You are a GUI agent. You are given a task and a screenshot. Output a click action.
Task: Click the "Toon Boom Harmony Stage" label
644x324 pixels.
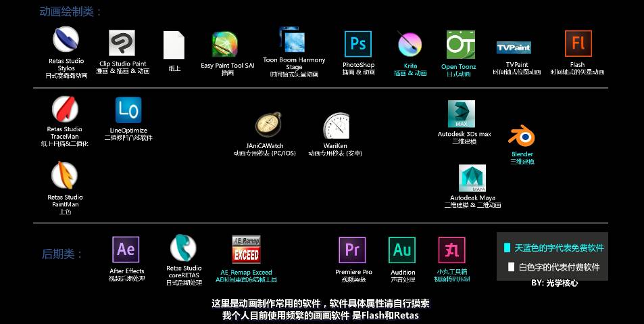point(294,64)
